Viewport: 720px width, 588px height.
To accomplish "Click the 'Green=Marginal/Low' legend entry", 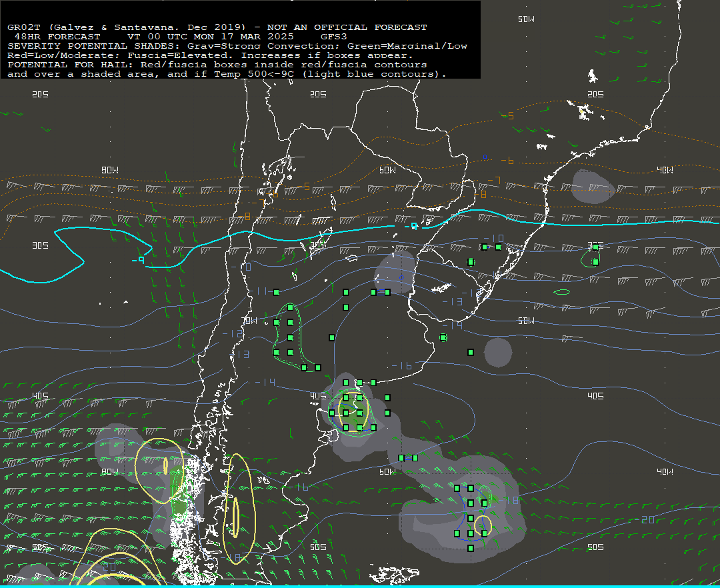I will click(407, 46).
